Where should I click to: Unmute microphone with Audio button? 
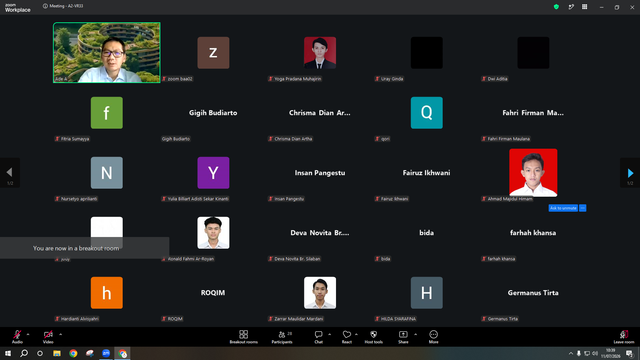17,337
